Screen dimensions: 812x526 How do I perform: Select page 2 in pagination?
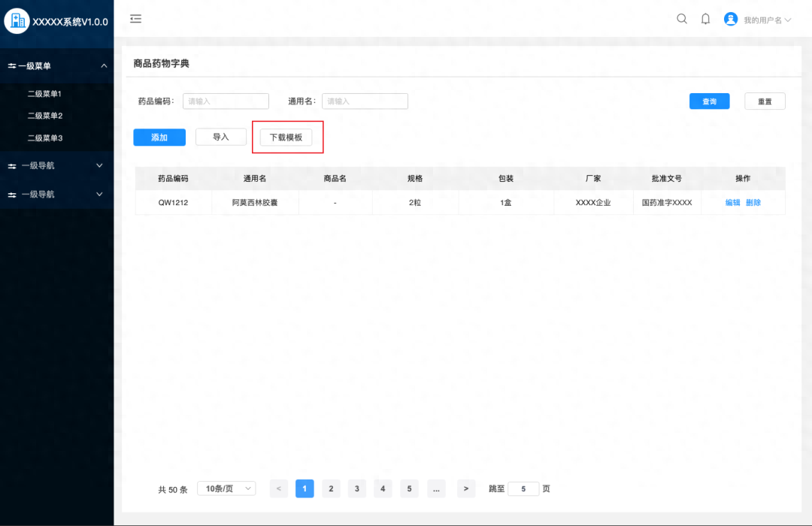tap(331, 488)
